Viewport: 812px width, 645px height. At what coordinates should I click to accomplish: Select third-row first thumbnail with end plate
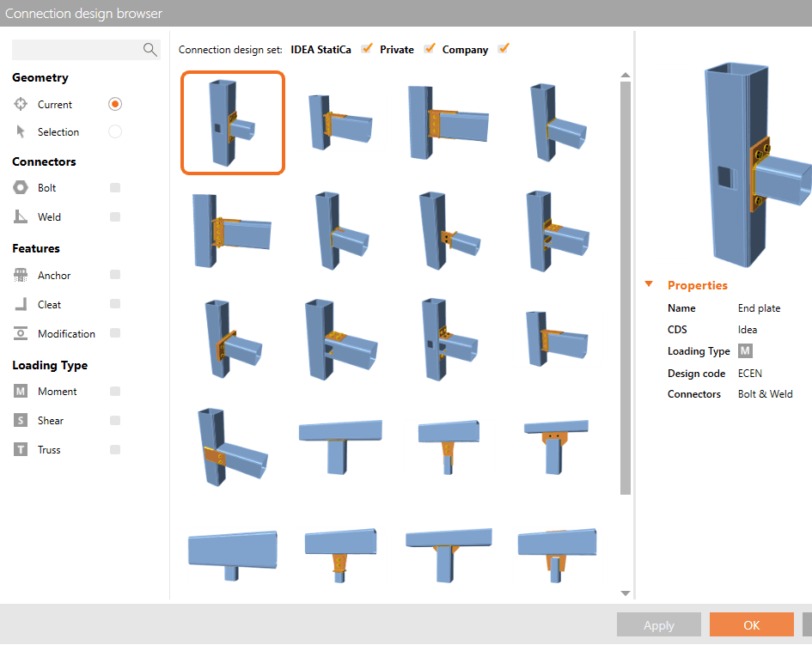coord(233,339)
